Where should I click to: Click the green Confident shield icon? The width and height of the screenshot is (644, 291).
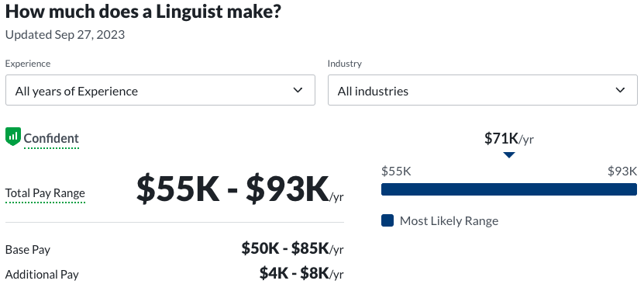tap(12, 137)
